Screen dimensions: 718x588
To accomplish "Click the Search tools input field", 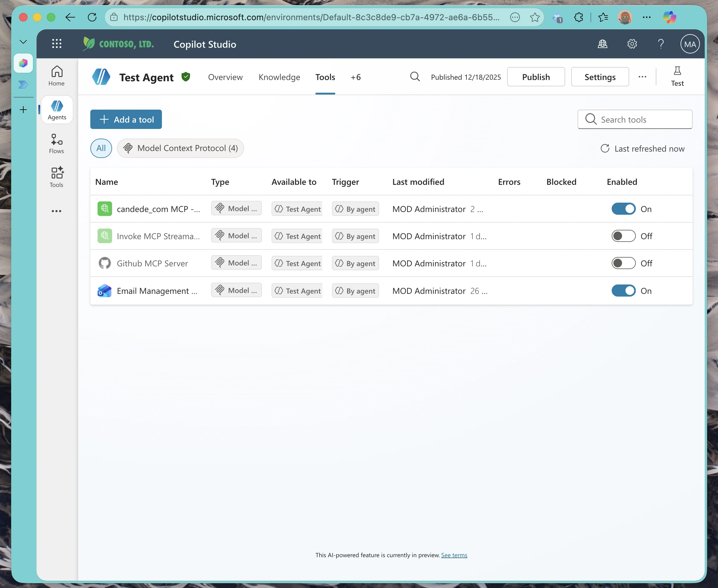I will (x=635, y=119).
